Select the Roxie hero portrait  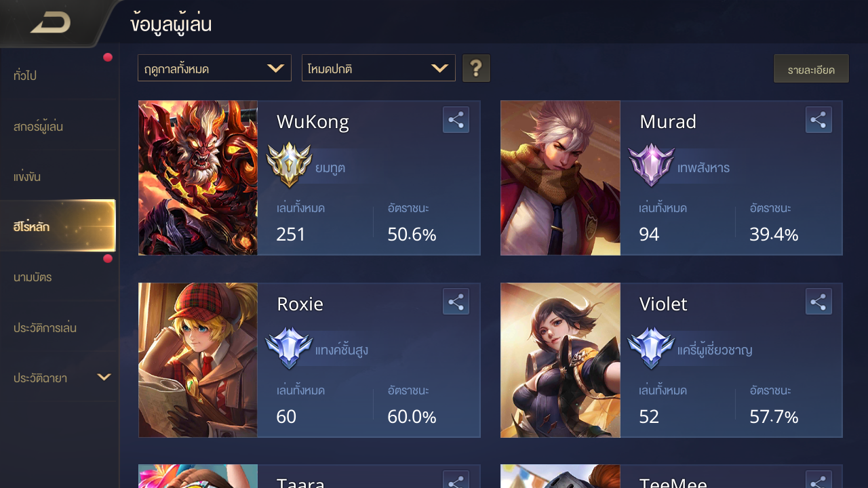[198, 360]
